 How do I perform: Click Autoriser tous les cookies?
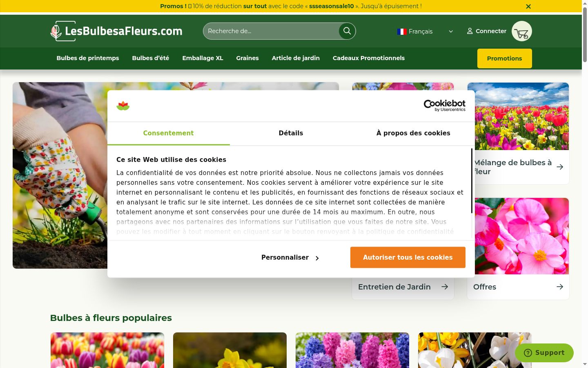coord(408,258)
